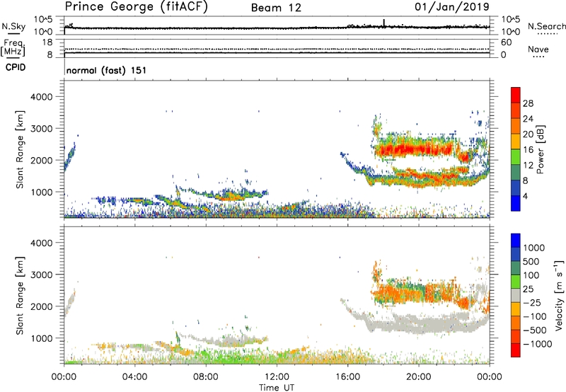566x392 pixels.
Task: Click the "28" power colorbar tick label
Action: [x=528, y=103]
